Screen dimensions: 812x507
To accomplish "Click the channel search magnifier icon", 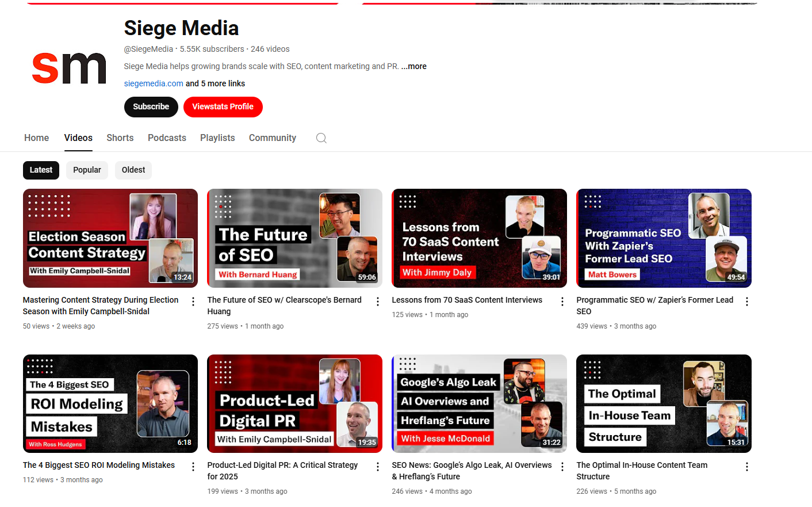I will 321,138.
